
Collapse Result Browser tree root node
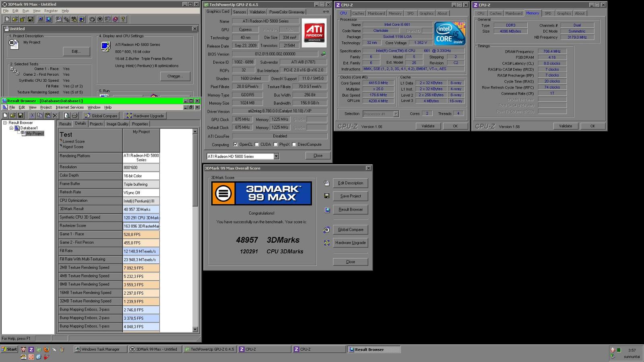tap(5, 123)
